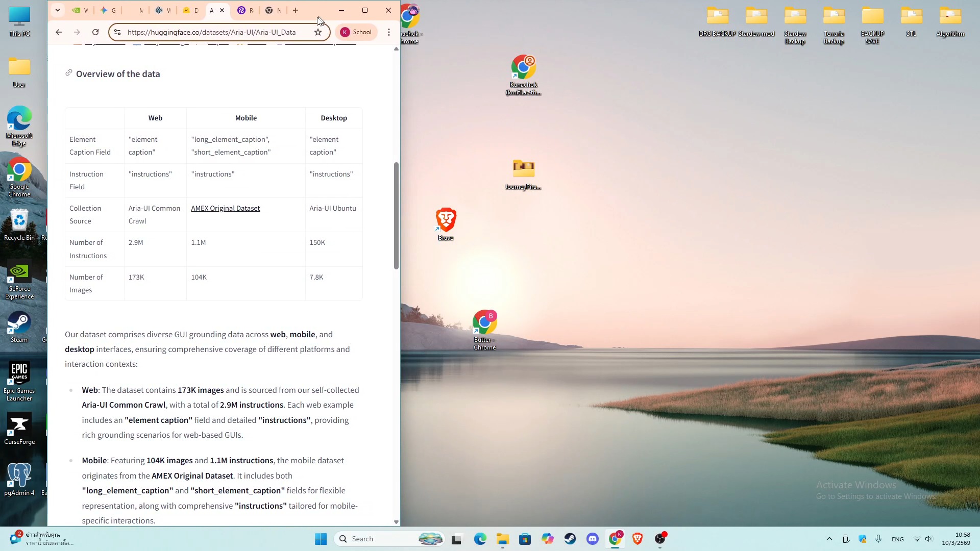Select the Epic Games Launcher shortcut

click(19, 381)
